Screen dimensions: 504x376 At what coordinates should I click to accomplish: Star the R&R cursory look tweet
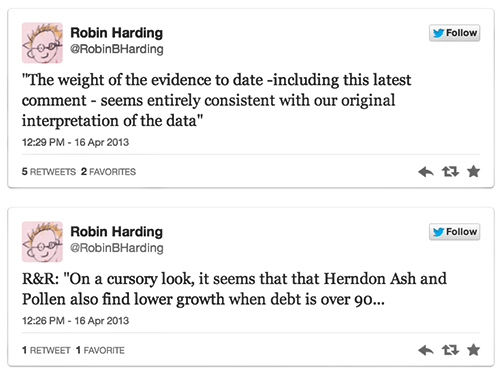click(473, 350)
